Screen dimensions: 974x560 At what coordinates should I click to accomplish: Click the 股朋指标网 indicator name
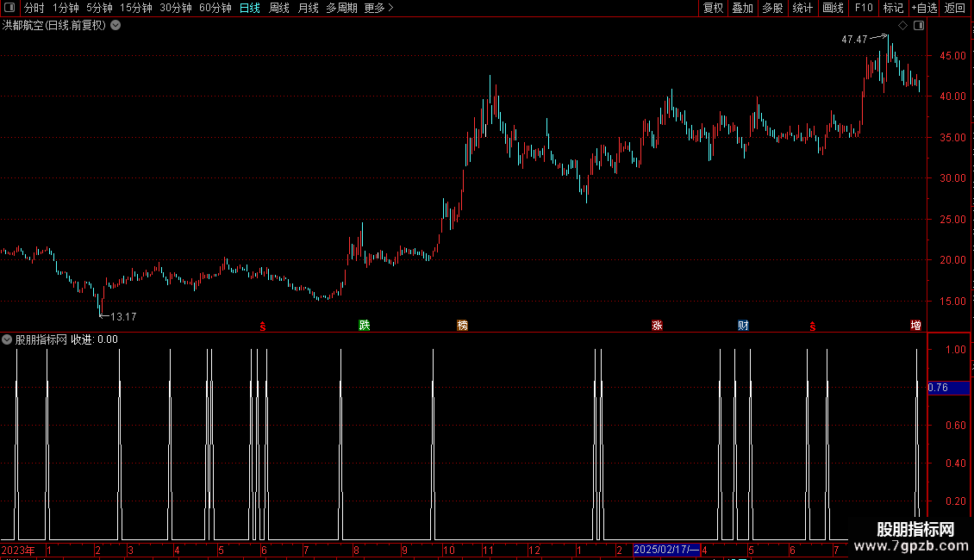pyautogui.click(x=41, y=339)
